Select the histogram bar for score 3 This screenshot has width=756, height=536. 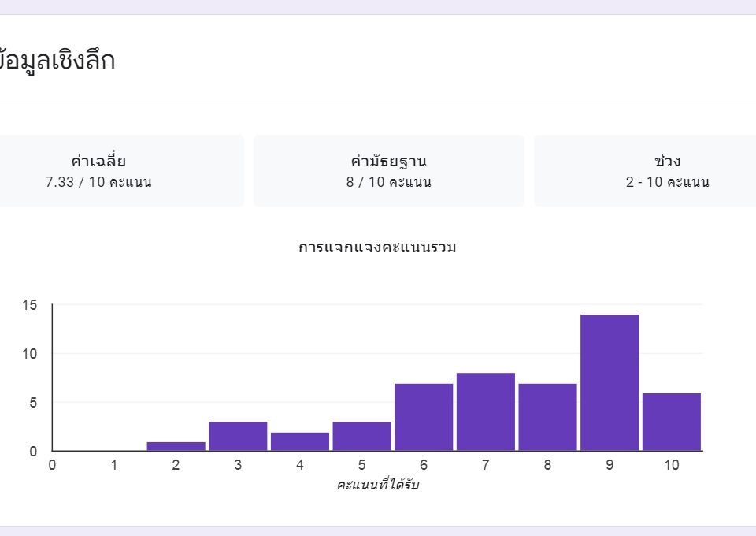coord(238,436)
